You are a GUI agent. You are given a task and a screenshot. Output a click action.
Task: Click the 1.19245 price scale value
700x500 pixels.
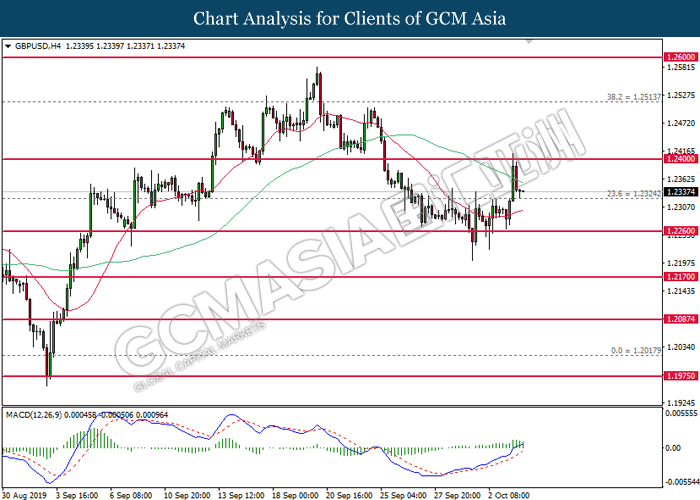coord(681,402)
